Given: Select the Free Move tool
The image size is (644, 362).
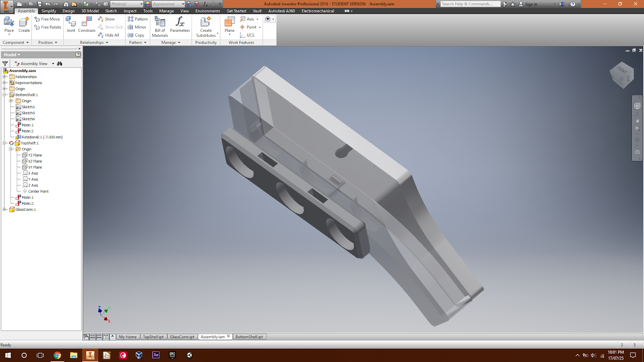Looking at the screenshot, I should click(47, 19).
